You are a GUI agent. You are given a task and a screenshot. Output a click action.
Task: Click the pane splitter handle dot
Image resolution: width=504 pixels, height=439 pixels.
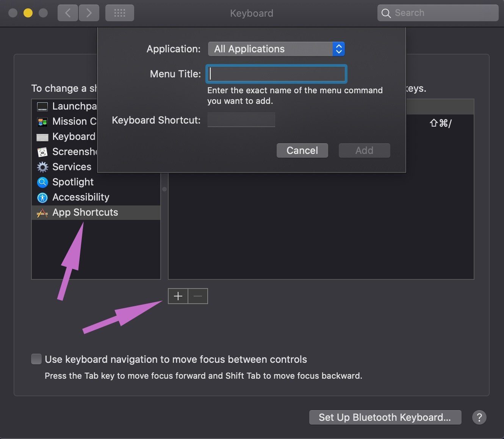click(x=164, y=189)
